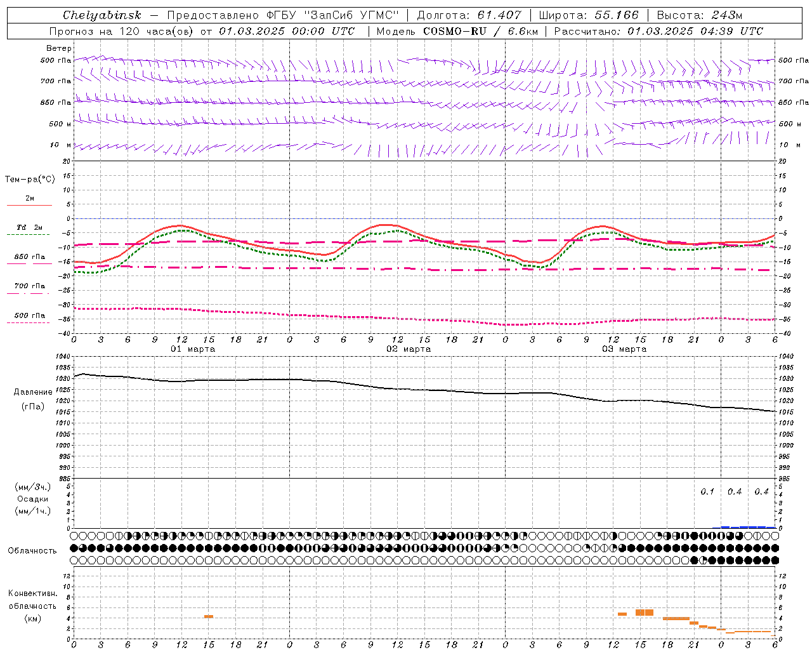Click the Конвективн. label text
The image size is (812, 650).
[32, 594]
